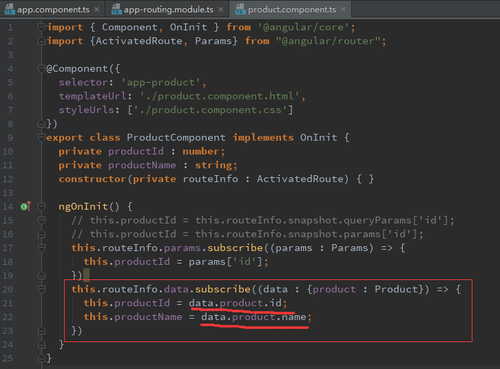Click the 'OnInit' import identifier on line 1
Image resolution: width=500 pixels, height=369 pixels.
(x=188, y=27)
